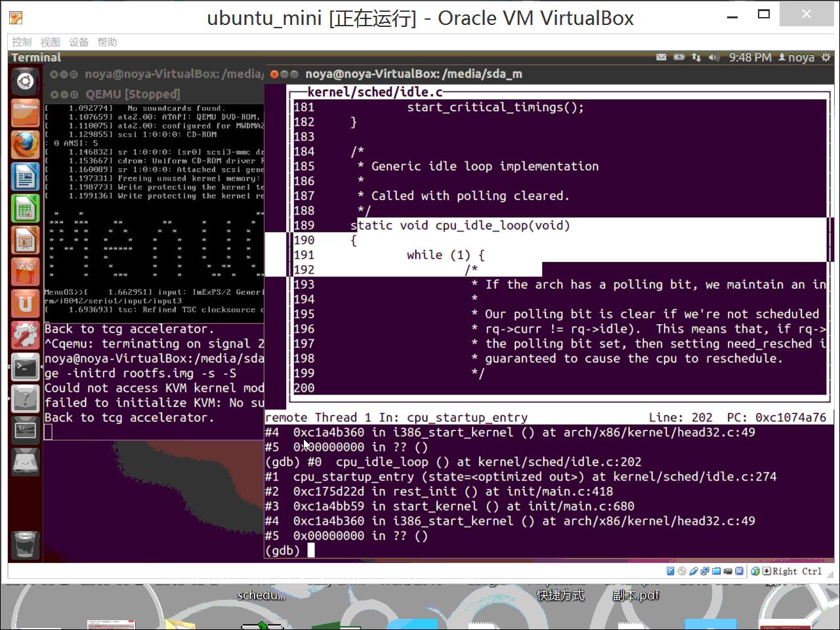Open the Terminal icon in the launcher
Screen dimensions: 840x630
[25, 367]
